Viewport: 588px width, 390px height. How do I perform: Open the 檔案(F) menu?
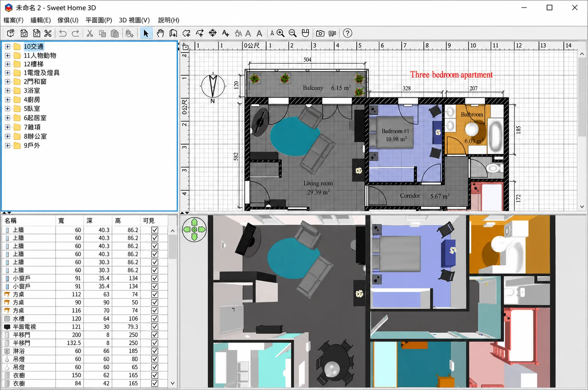tap(13, 20)
